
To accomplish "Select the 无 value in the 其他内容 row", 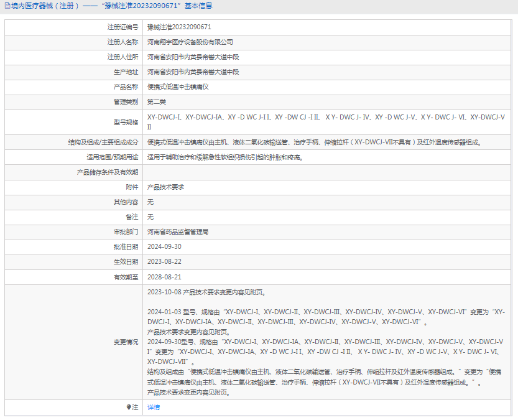I will pyautogui.click(x=150, y=202).
